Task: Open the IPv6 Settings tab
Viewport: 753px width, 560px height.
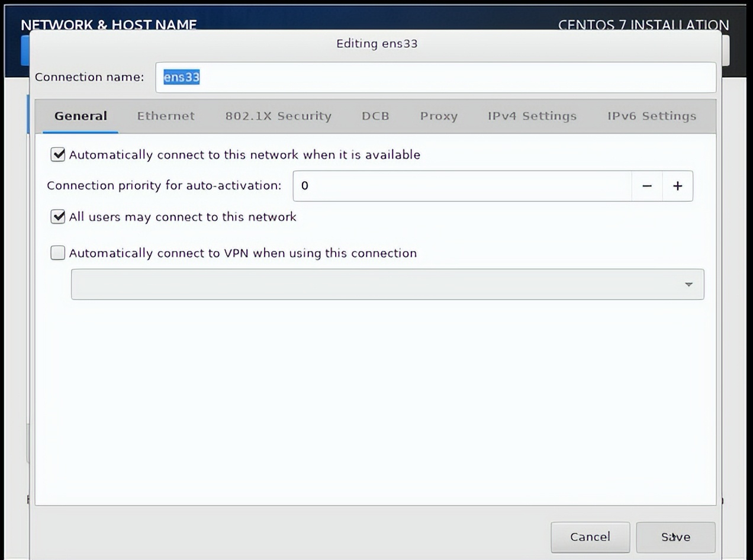Action: (652, 116)
